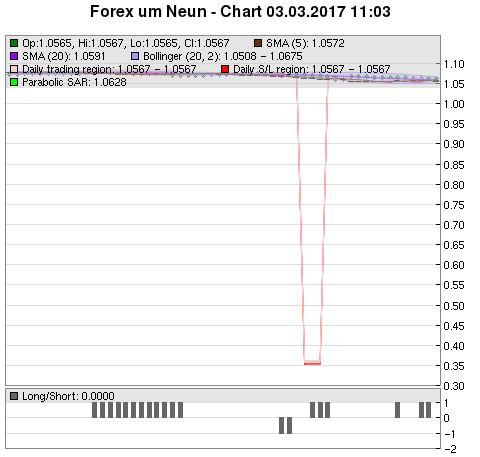
Task: Click the 0.30 price axis label
Action: click(454, 386)
